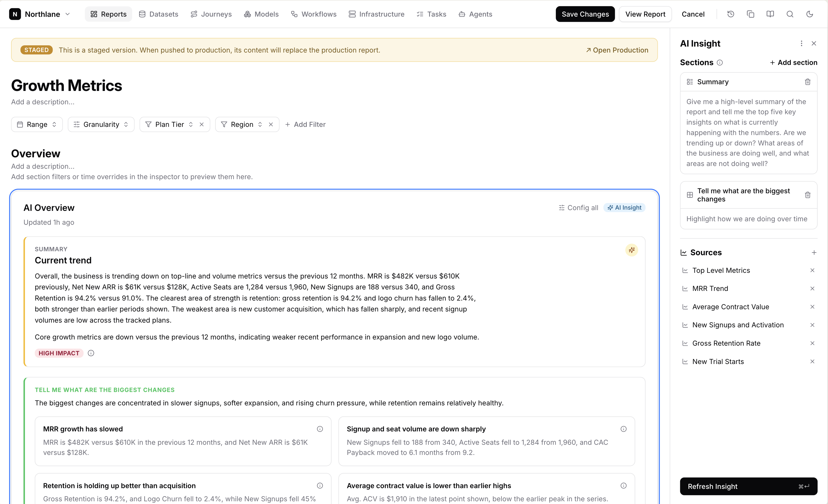Click View Report button

[645, 14]
